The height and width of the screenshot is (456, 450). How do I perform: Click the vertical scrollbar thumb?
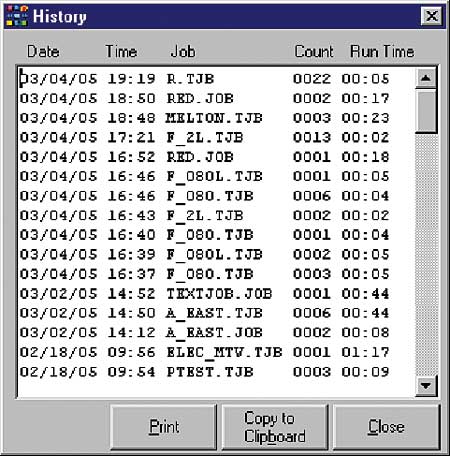[425, 111]
